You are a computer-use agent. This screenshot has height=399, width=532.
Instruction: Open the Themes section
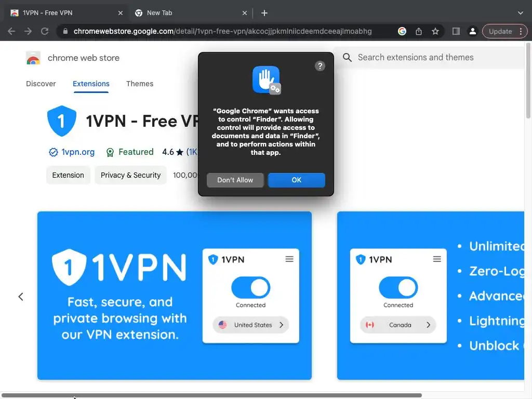[140, 84]
